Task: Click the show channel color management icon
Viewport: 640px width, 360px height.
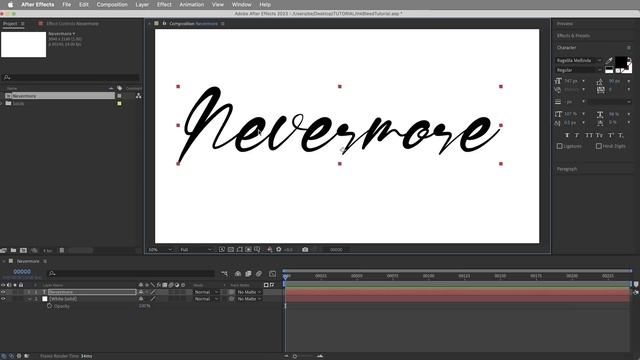Action: pyautogui.click(x=270, y=249)
